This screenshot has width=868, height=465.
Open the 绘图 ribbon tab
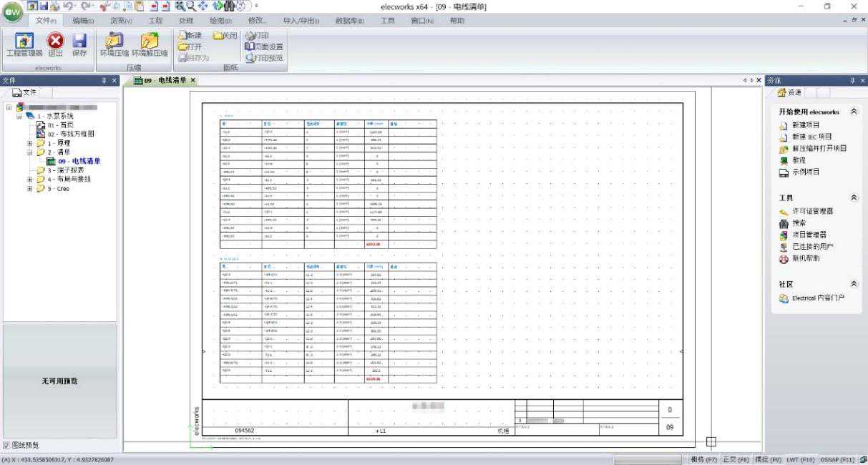(x=220, y=21)
